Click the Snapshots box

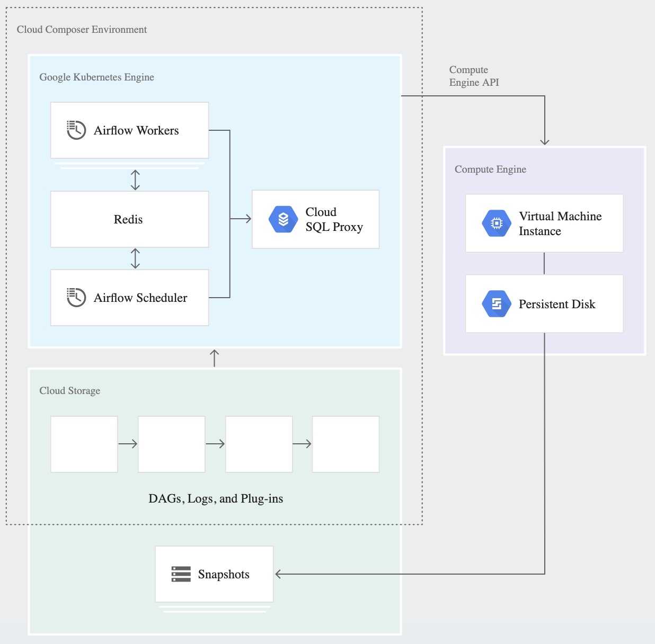pos(214,574)
